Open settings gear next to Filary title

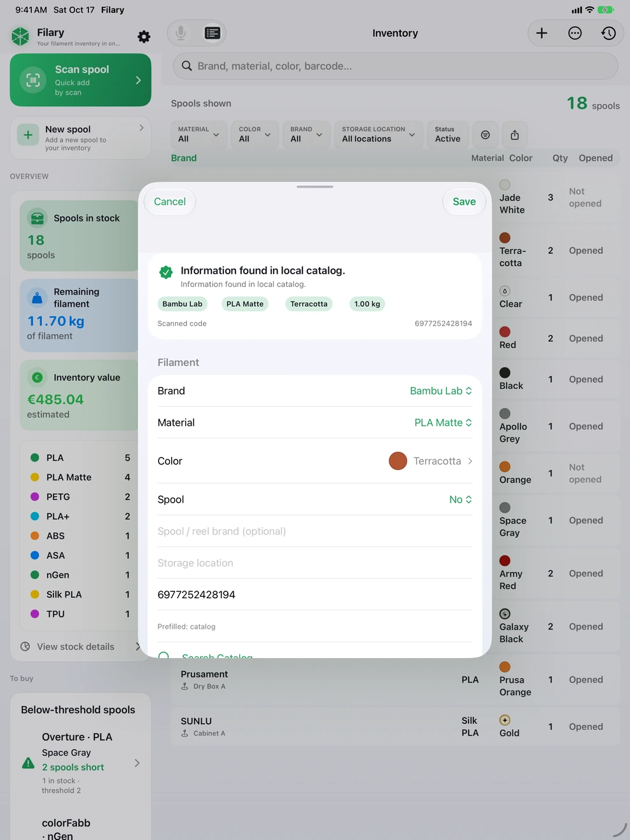point(144,37)
